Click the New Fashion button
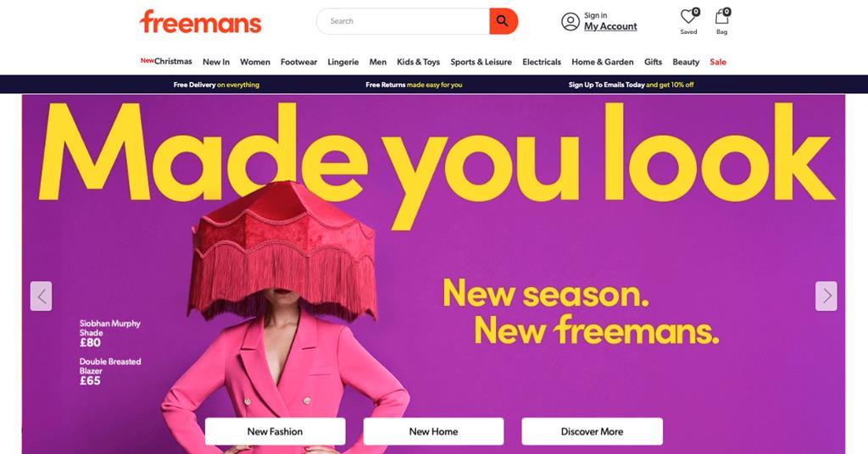This screenshot has height=454, width=868. tap(275, 431)
